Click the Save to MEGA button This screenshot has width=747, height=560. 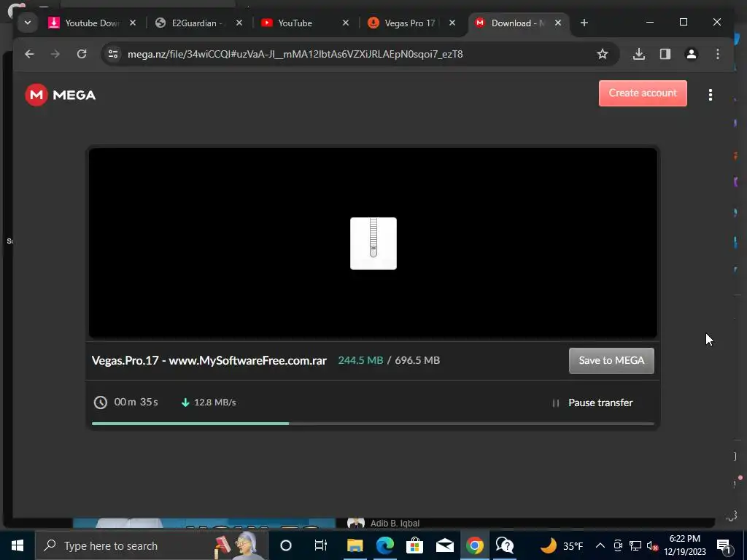[x=611, y=360]
